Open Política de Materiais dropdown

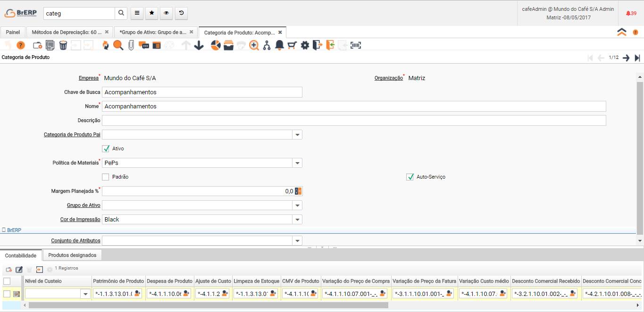[x=297, y=163]
